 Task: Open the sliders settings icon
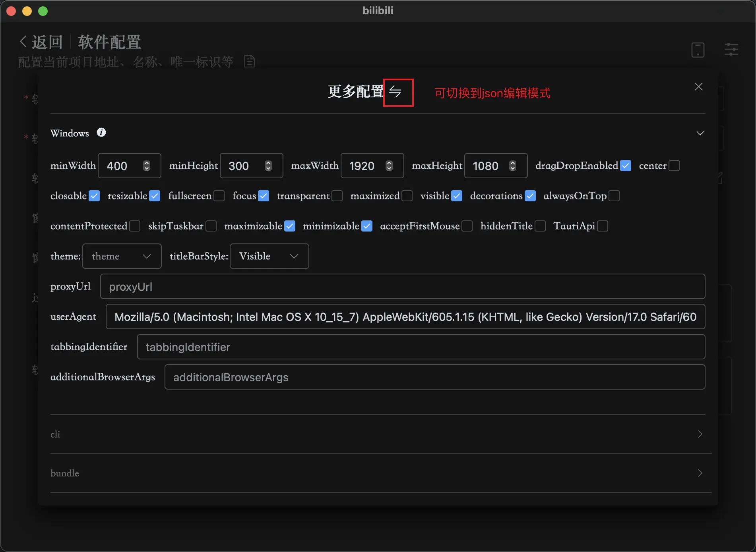(x=731, y=50)
